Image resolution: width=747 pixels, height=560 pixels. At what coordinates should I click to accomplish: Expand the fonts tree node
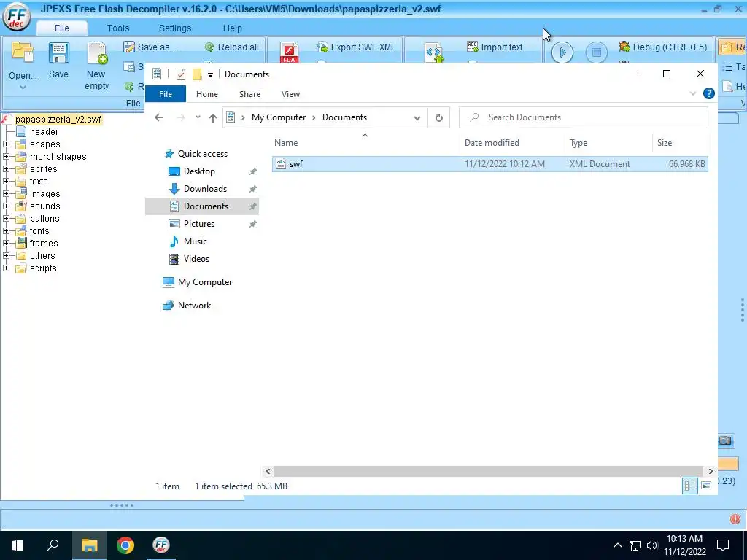(x=6, y=230)
